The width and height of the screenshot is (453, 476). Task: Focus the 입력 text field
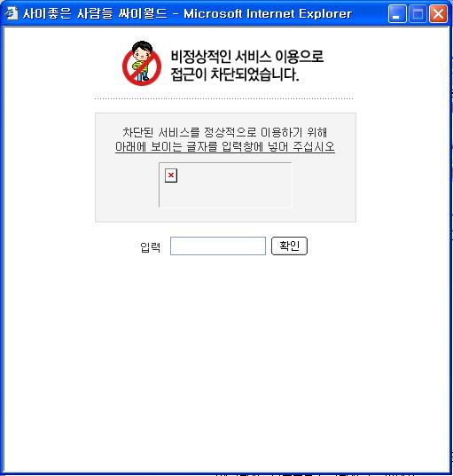click(x=218, y=246)
